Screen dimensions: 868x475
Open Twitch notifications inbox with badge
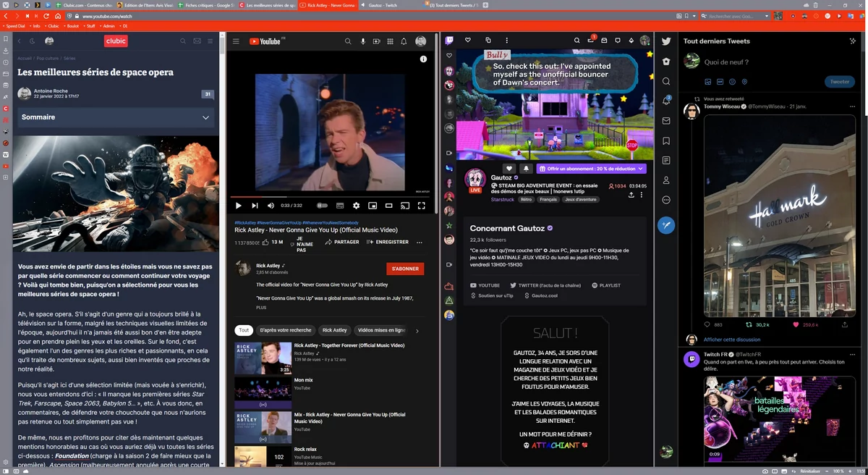click(592, 41)
